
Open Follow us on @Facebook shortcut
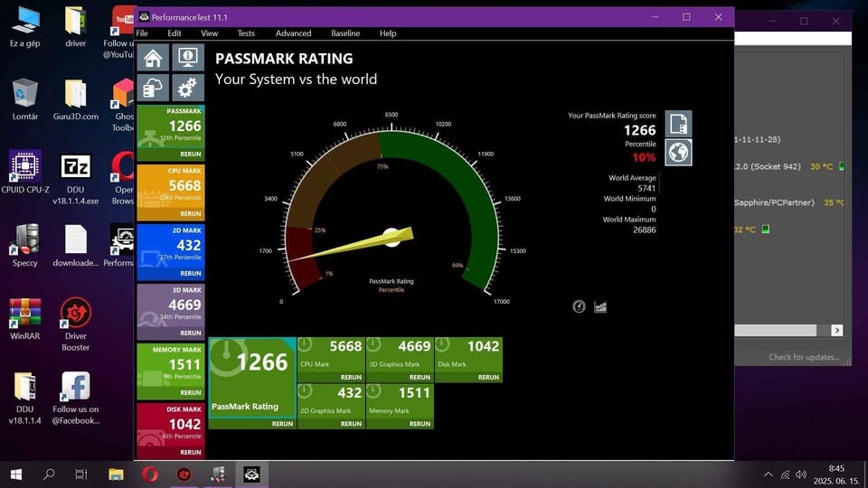75,398
